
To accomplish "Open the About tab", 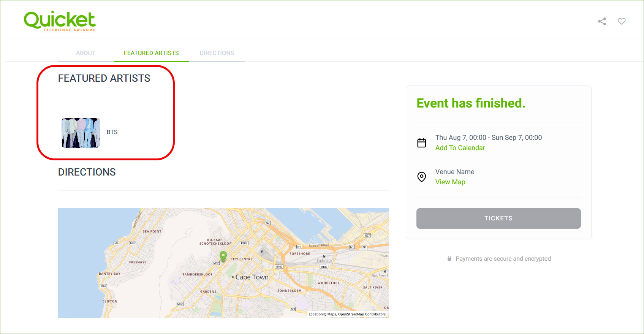I will tap(85, 53).
